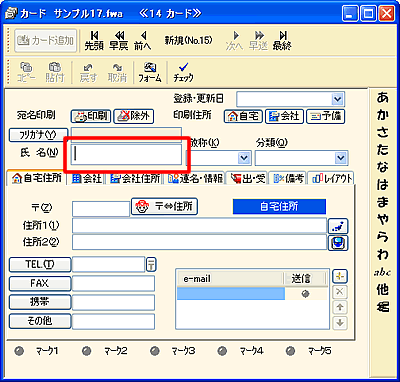Image resolution: width=400 pixels, height=382 pixels.
Task: Click the 次へ next card icon
Action: [x=234, y=41]
